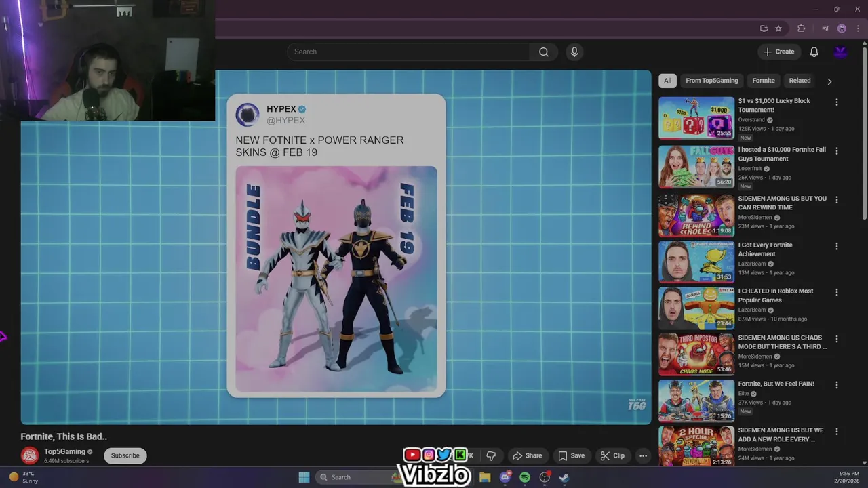Viewport: 868px width, 488px height.
Task: Open options for New Role Every video
Action: 836,431
